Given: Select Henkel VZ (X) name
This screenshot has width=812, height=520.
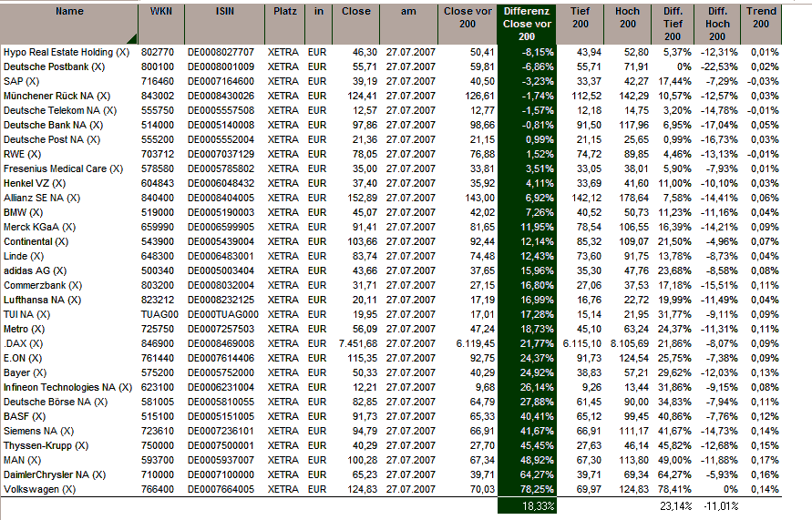Looking at the screenshot, I should (x=35, y=183).
